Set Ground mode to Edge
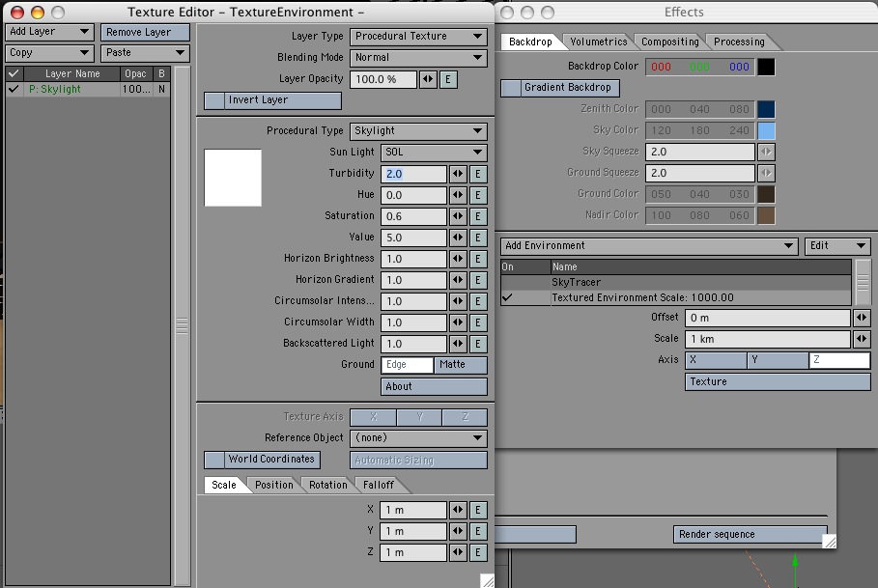Viewport: 878px width, 588px height. point(407,365)
